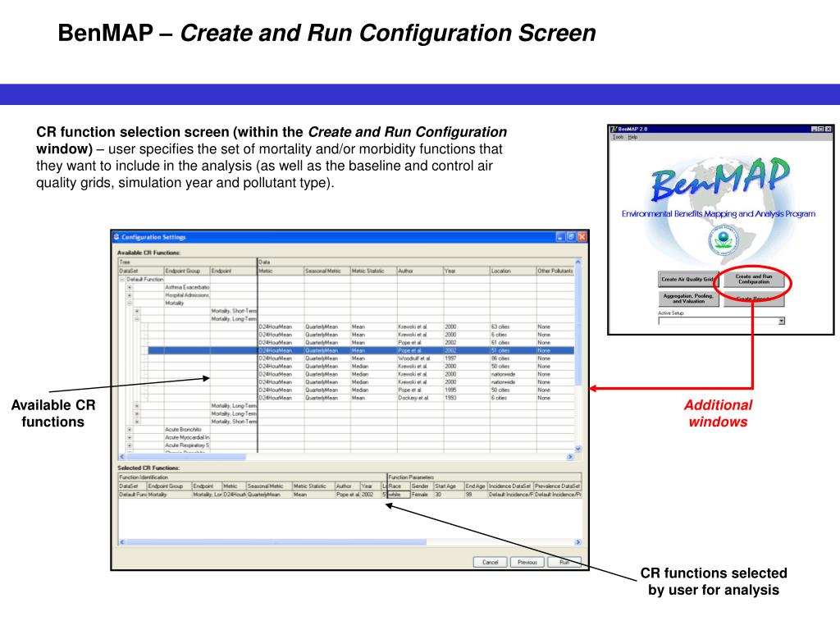Run the configuration with the Run button
The image size is (840, 630).
point(564,562)
